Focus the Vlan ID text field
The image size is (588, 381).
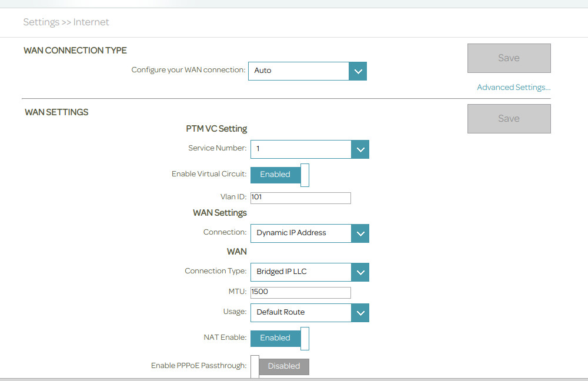(x=300, y=198)
